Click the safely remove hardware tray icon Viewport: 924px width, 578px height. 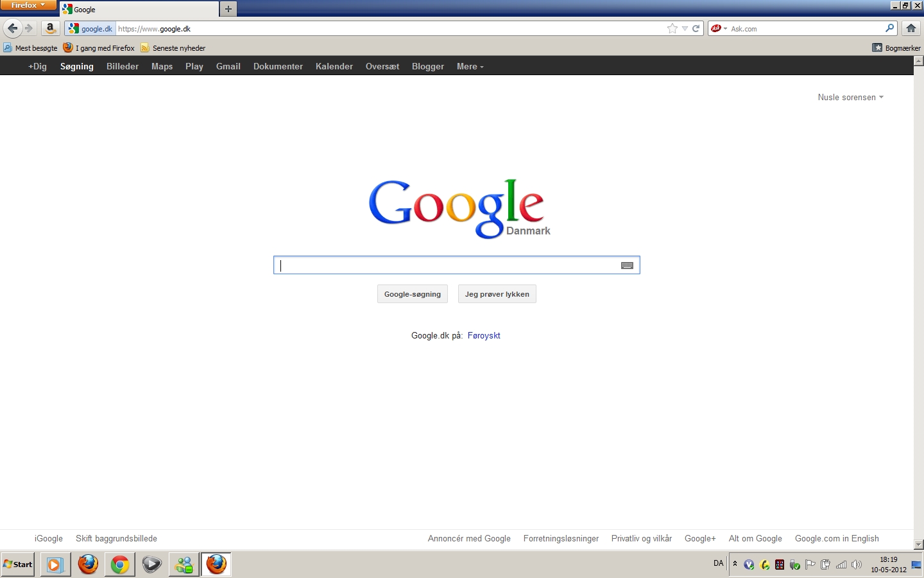coord(795,565)
